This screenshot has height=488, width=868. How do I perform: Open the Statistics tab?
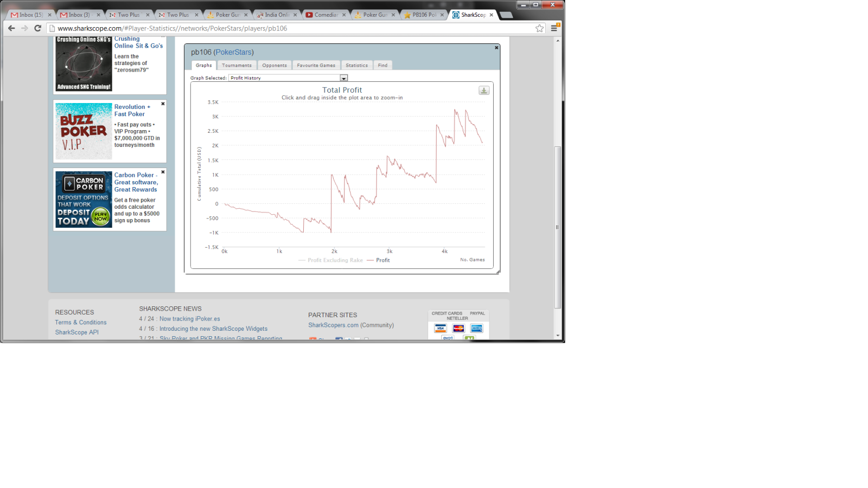pyautogui.click(x=357, y=65)
